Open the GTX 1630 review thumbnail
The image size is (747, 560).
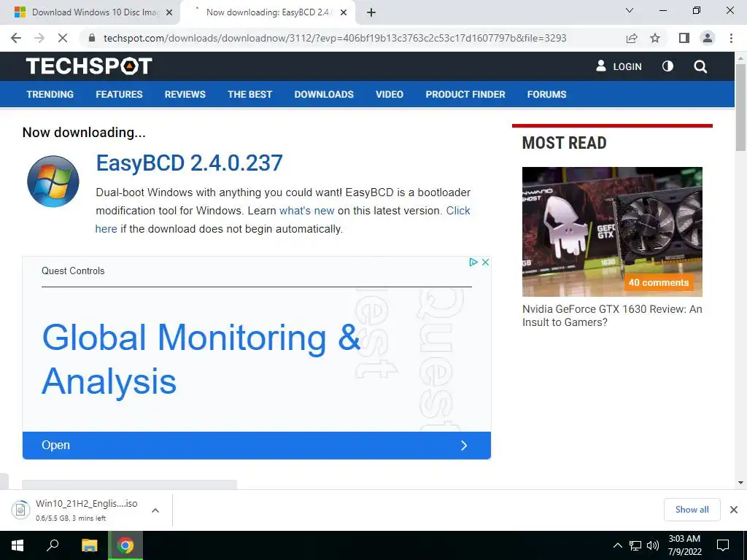[612, 231]
